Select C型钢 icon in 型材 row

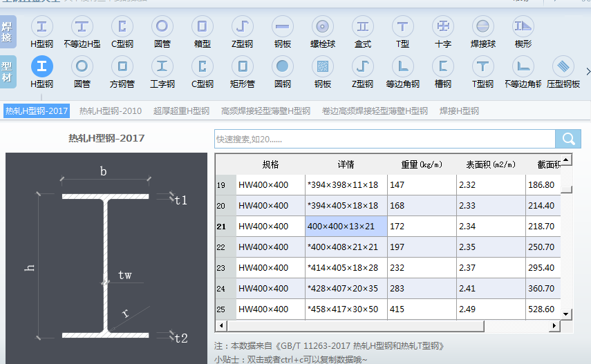coord(202,67)
